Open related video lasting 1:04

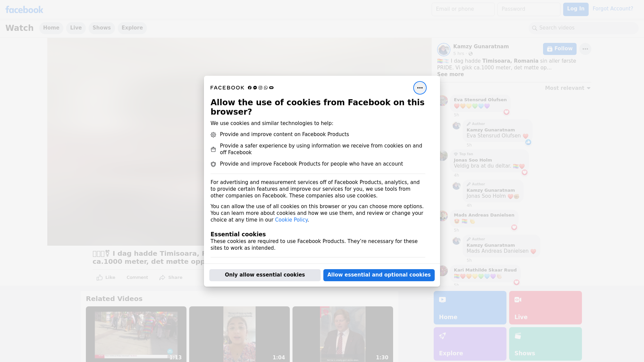tap(239, 334)
